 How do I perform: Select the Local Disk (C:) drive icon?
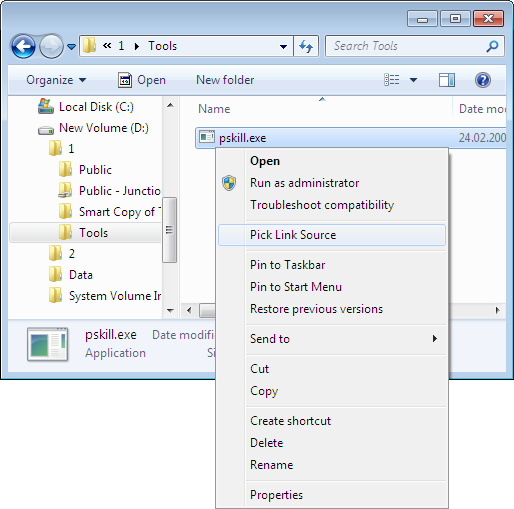click(46, 106)
